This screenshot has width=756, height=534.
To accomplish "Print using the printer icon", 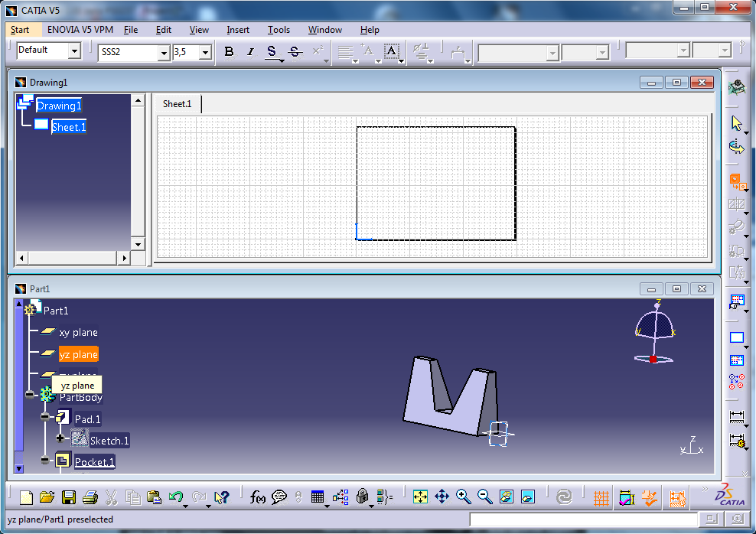I will tap(90, 497).
